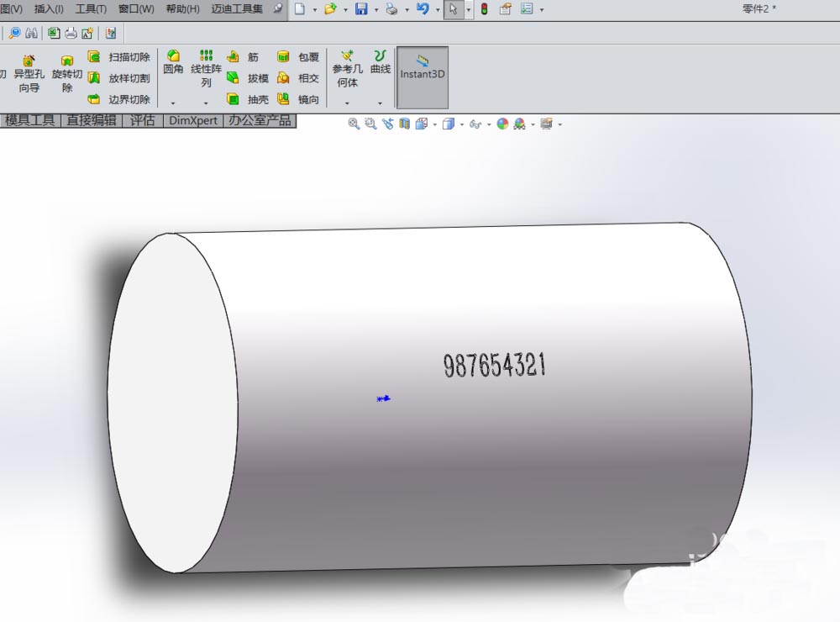Open the Hole Wizard (异型孔向导) tool
Viewport: 840px width, 622px height.
[x=29, y=74]
